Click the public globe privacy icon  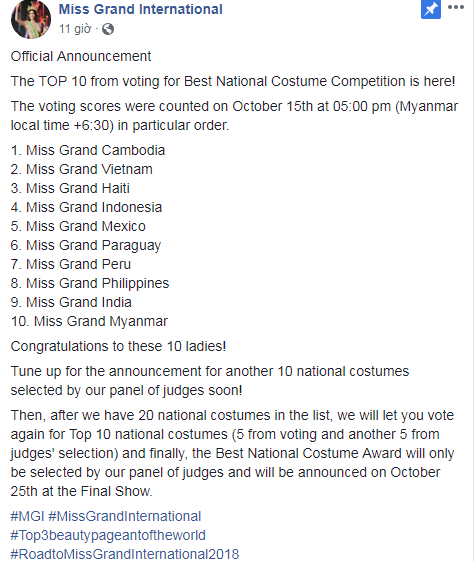(x=108, y=29)
